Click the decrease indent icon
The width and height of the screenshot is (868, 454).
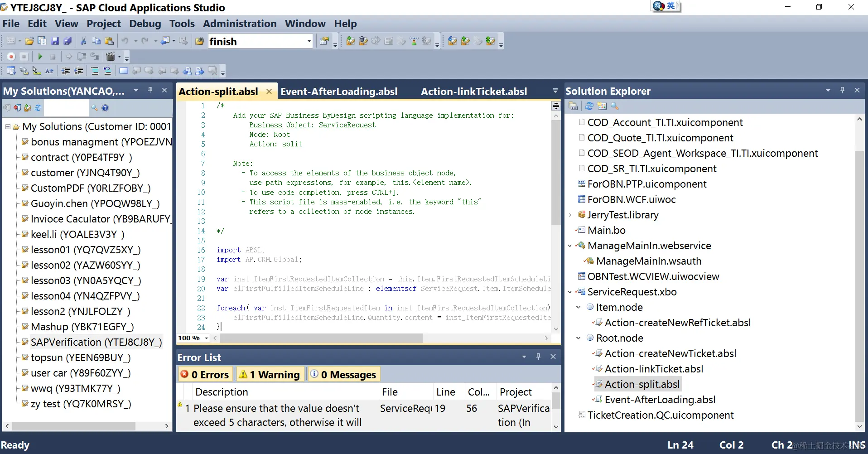(66, 71)
